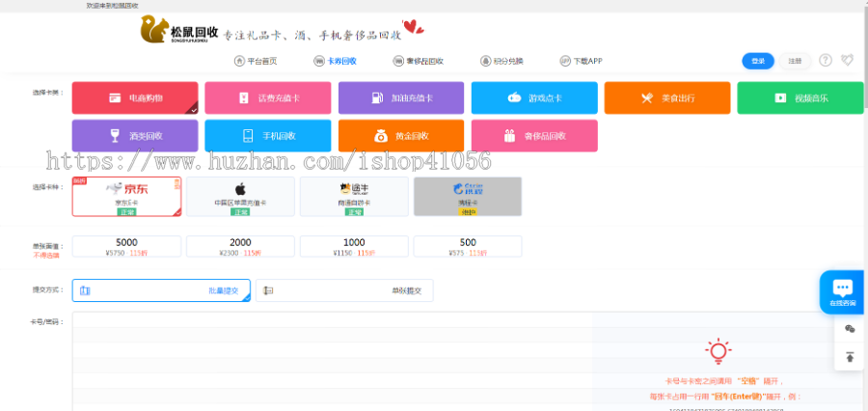Click the help question mark icon
Screen dimensions: 868x411
click(x=826, y=61)
